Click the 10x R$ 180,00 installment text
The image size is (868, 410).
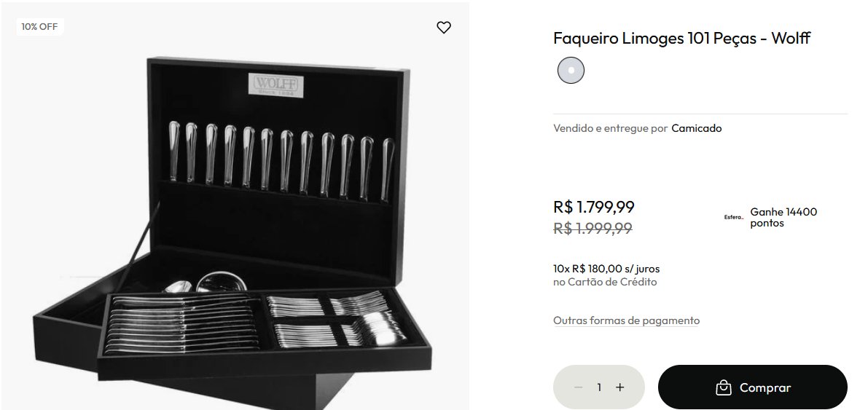pyautogui.click(x=606, y=269)
